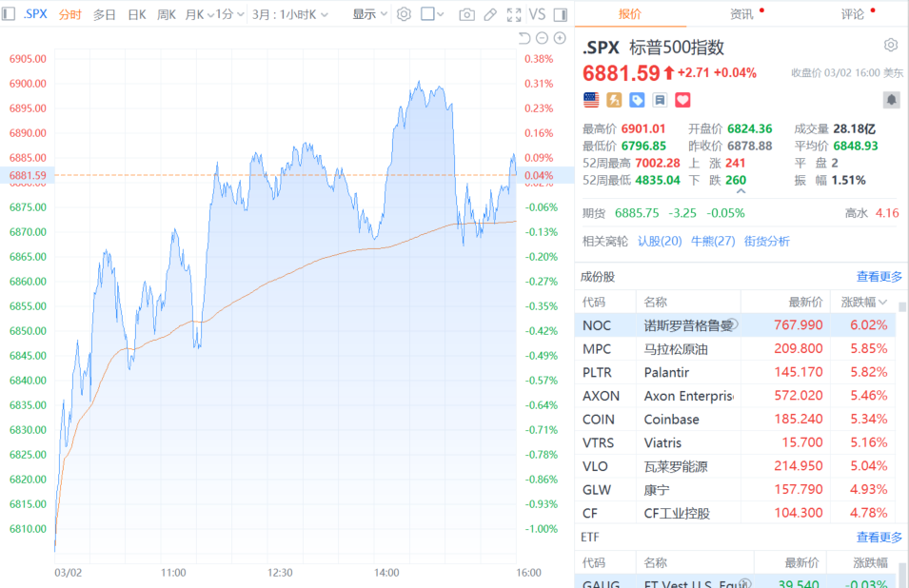Image resolution: width=909 pixels, height=588 pixels.
Task: Open the 显示 display dropdown
Action: (x=369, y=14)
